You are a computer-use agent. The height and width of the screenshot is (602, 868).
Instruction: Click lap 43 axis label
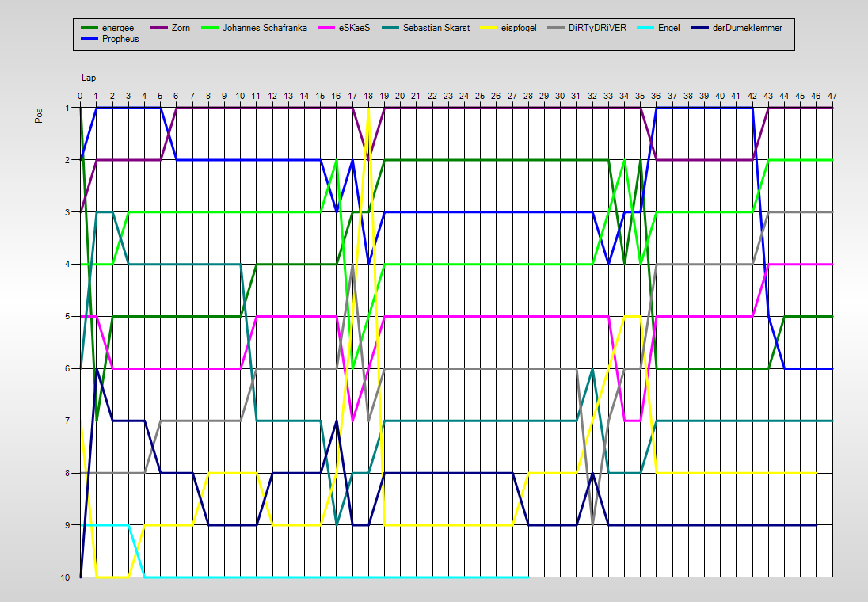[768, 96]
